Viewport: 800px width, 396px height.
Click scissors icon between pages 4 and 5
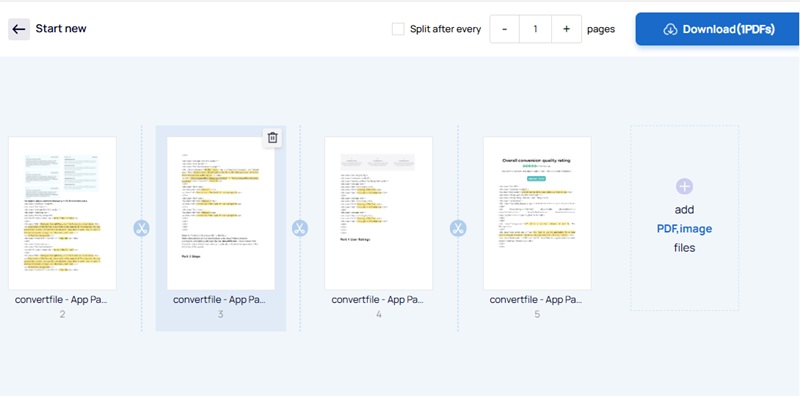[x=458, y=228]
